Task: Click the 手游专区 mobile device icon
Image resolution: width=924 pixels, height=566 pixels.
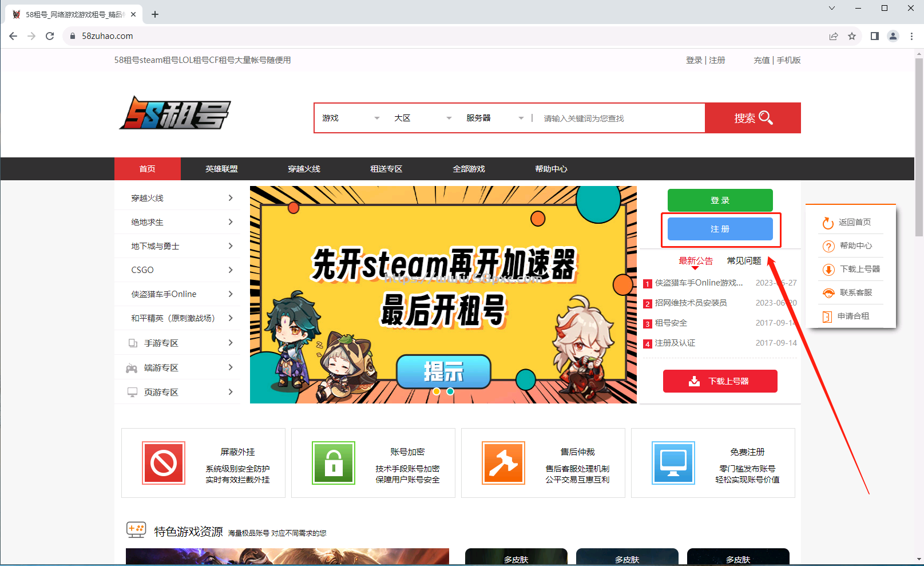Action: pyautogui.click(x=133, y=343)
